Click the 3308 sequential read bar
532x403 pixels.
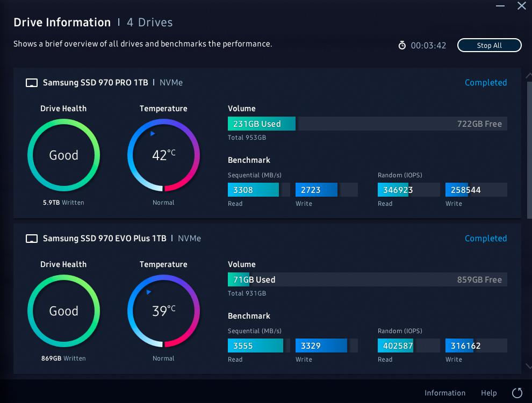coord(259,190)
